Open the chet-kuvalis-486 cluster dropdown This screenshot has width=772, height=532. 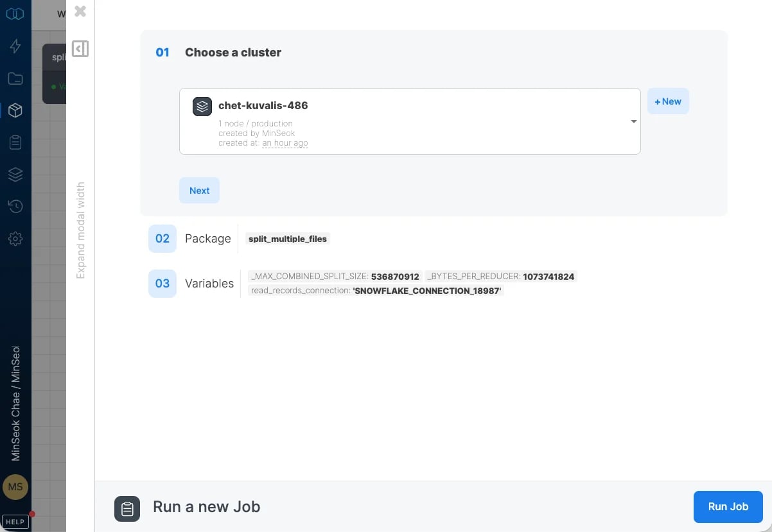[x=410, y=121]
